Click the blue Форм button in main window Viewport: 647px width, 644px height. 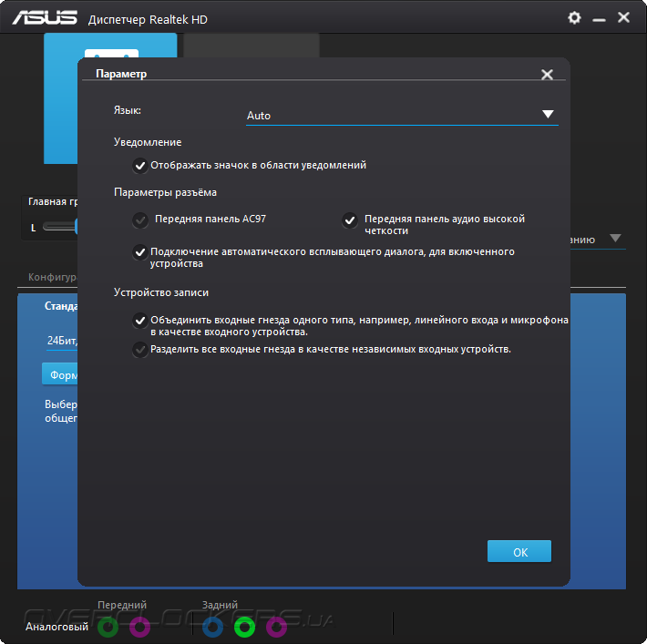pos(60,374)
